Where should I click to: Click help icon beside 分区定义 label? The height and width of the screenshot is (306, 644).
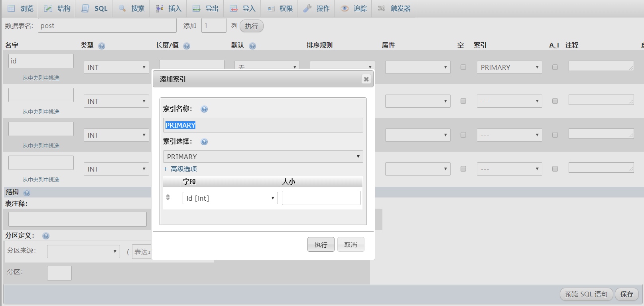46,236
